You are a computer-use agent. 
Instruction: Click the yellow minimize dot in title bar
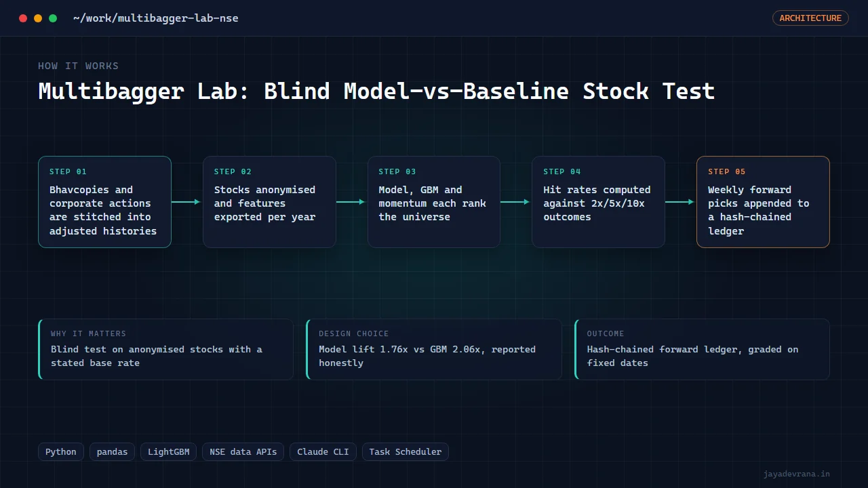coord(38,18)
